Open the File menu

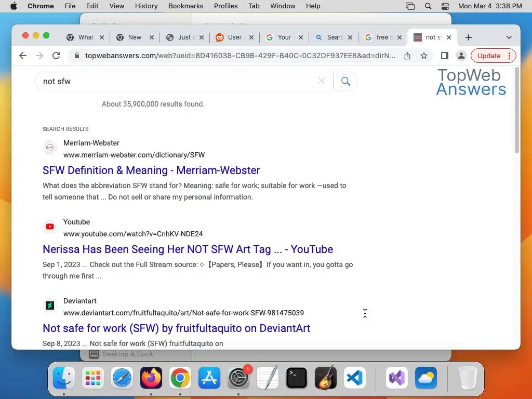(70, 6)
